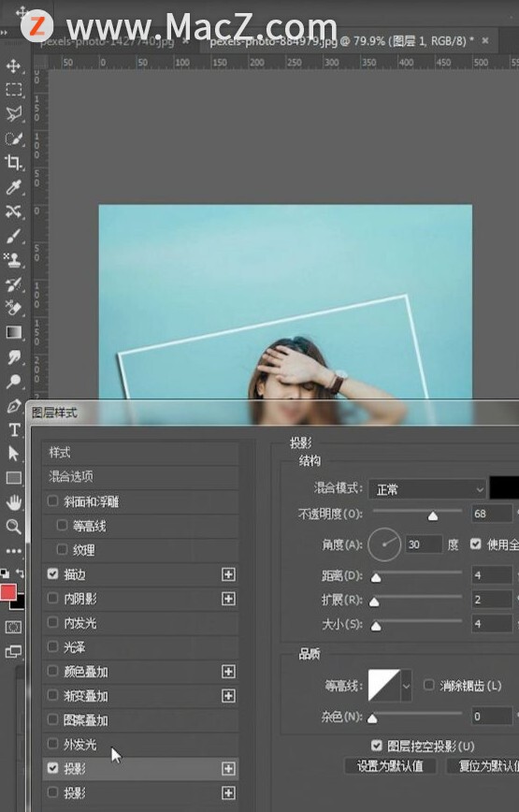The height and width of the screenshot is (812, 519).
Task: Open the Edit Toolbar three-dots menu
Action: [13, 550]
